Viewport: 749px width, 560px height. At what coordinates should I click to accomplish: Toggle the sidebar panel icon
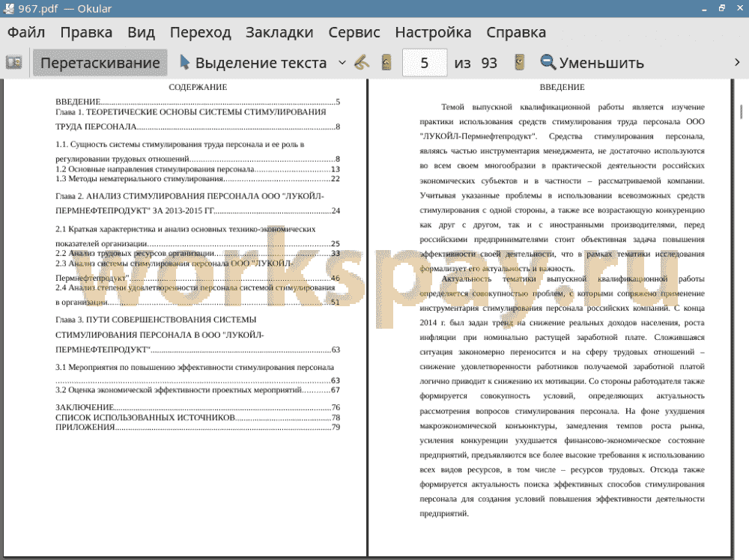tap(13, 63)
